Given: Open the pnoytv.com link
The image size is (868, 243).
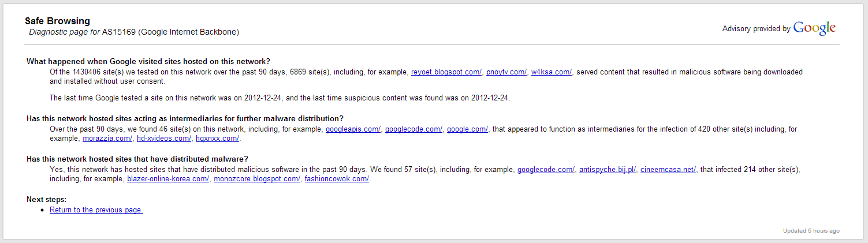Looking at the screenshot, I should pyautogui.click(x=506, y=72).
